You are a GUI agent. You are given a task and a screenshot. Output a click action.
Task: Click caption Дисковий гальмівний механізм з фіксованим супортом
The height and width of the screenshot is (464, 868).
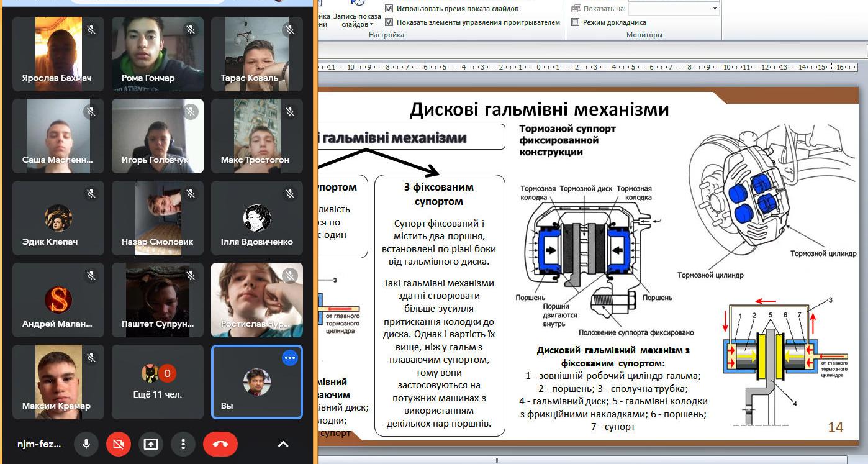click(x=613, y=357)
